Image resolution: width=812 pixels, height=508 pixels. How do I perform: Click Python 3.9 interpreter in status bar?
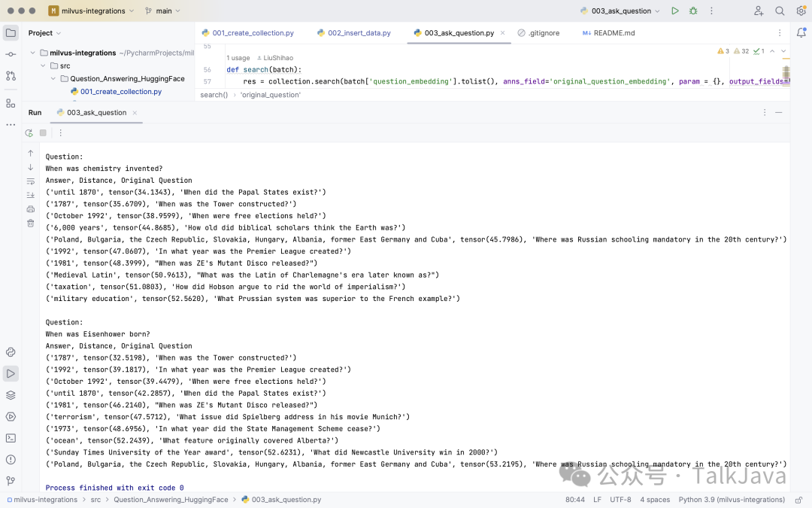pyautogui.click(x=731, y=500)
